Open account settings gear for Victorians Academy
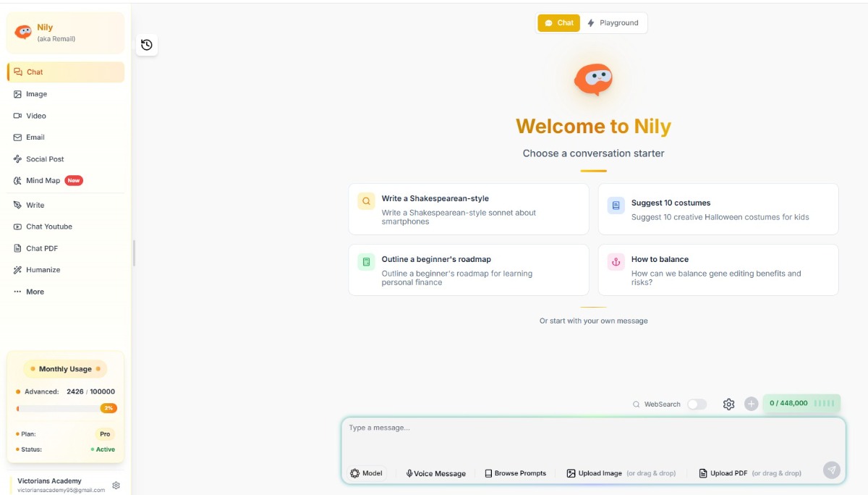Image resolution: width=868 pixels, height=495 pixels. [x=116, y=486]
